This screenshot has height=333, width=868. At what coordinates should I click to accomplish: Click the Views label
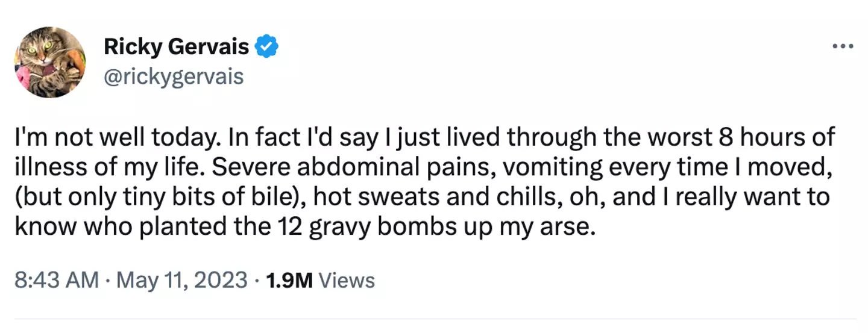point(347,281)
